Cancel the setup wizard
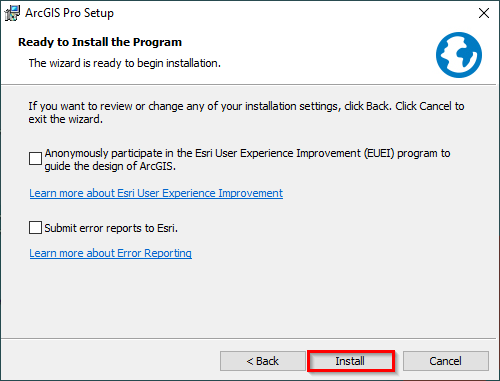Viewport: 500px width, 381px height. (446, 361)
